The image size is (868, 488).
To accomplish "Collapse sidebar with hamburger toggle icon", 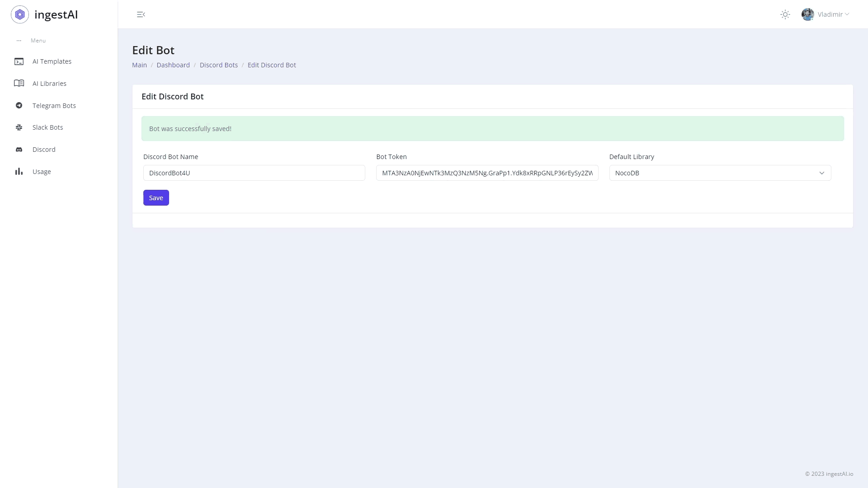I will coord(141,14).
